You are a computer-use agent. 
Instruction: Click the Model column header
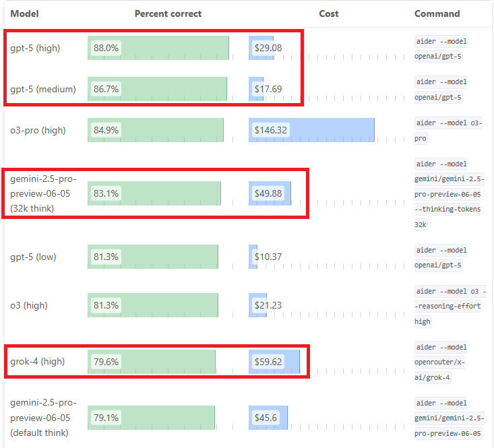tap(24, 13)
